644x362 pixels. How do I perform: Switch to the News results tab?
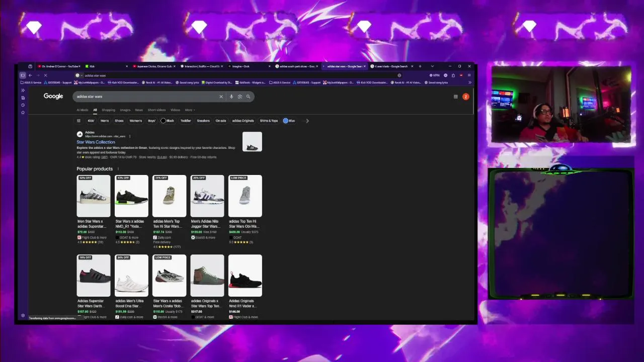tap(139, 110)
